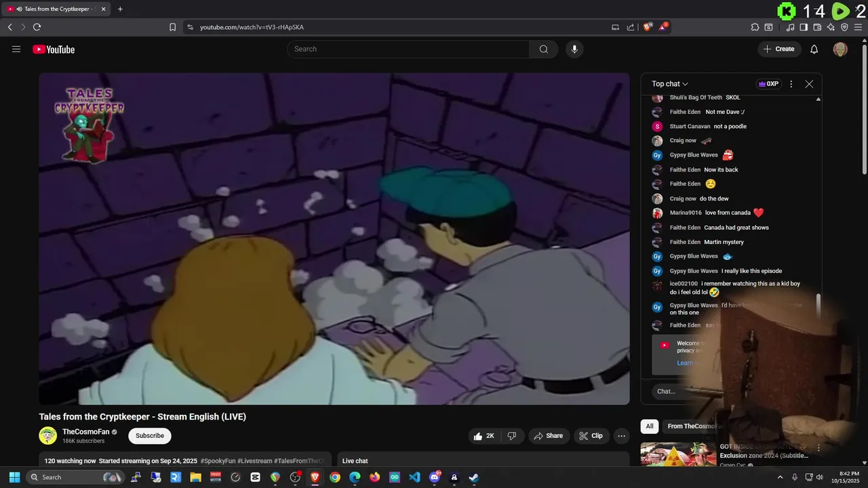Click the live chat scrollbar thumb
The height and width of the screenshot is (488, 868).
pos(818,306)
